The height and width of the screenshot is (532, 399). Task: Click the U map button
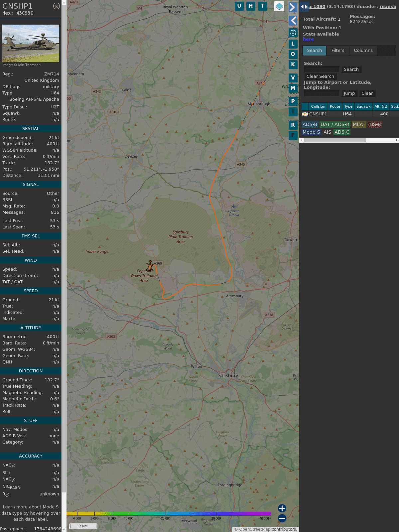click(239, 6)
